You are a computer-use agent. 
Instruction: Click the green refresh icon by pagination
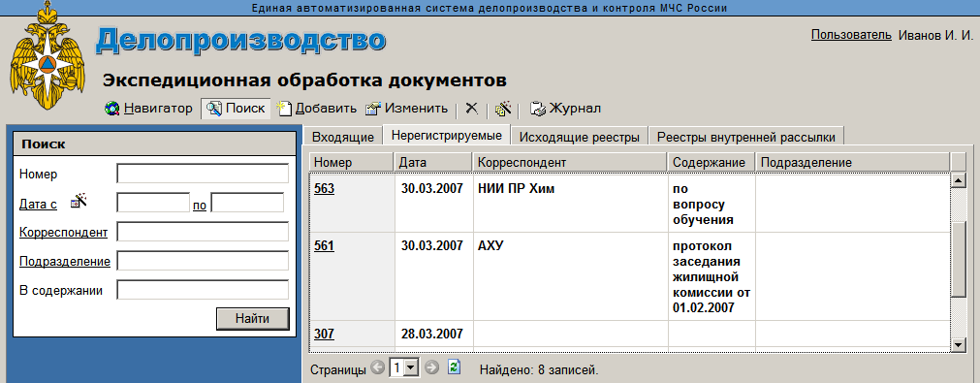click(455, 367)
